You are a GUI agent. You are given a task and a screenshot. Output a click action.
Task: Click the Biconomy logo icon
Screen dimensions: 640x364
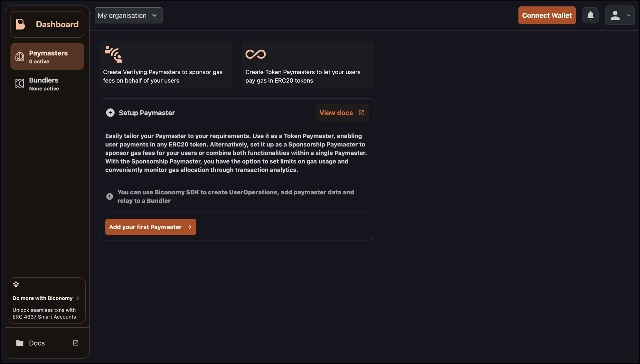(20, 24)
